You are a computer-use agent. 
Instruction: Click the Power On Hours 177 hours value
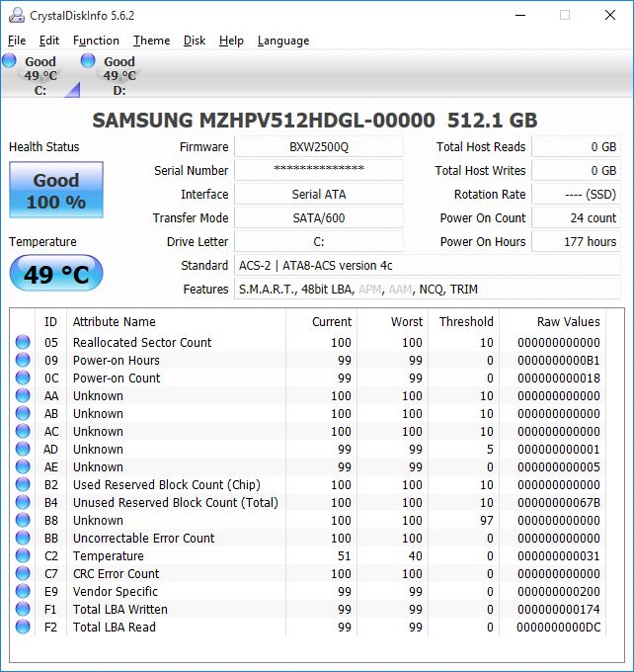[x=576, y=242]
